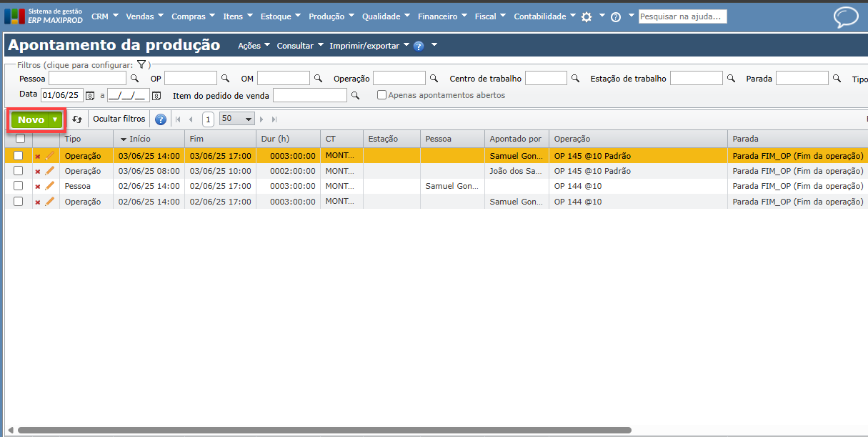This screenshot has height=437, width=868.
Task: Edit the Pessoa row with the pencil icon
Action: point(49,186)
